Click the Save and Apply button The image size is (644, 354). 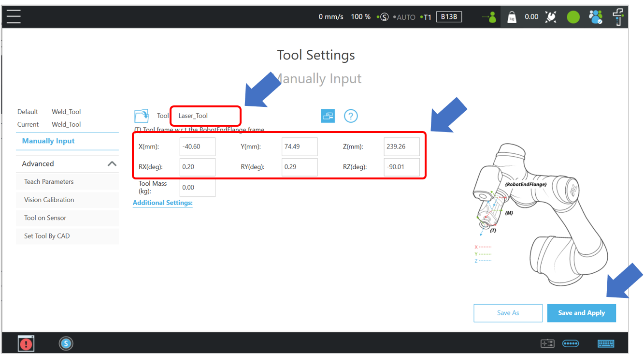(581, 313)
